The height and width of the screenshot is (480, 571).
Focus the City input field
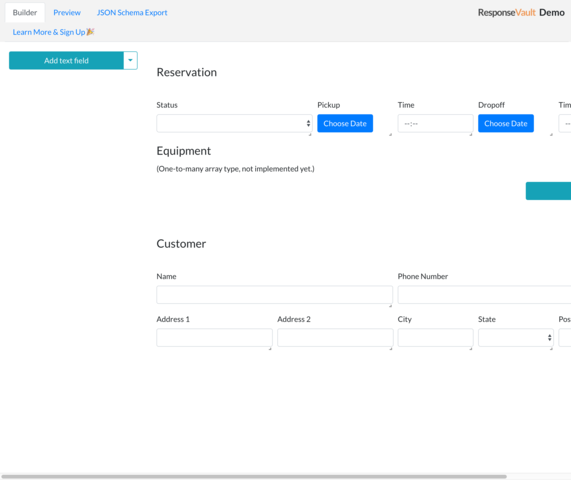435,338
